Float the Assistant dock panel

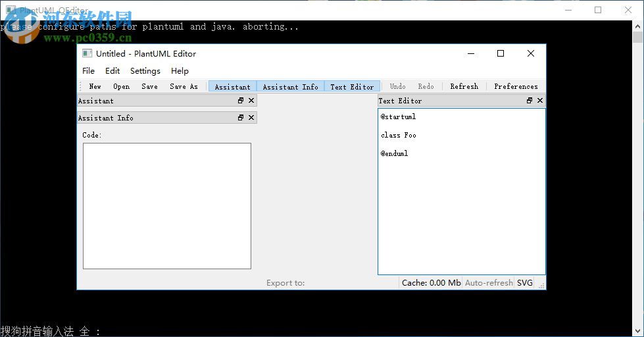pos(241,100)
